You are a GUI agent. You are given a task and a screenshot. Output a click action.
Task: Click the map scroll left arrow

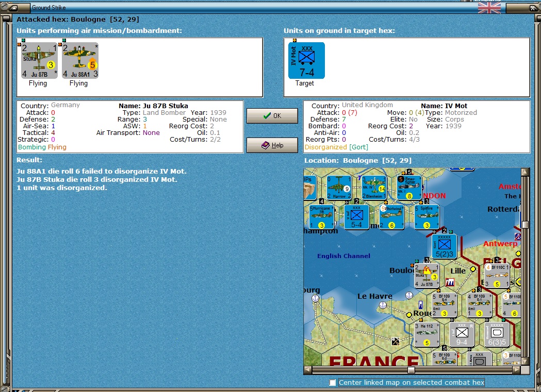[307, 370]
